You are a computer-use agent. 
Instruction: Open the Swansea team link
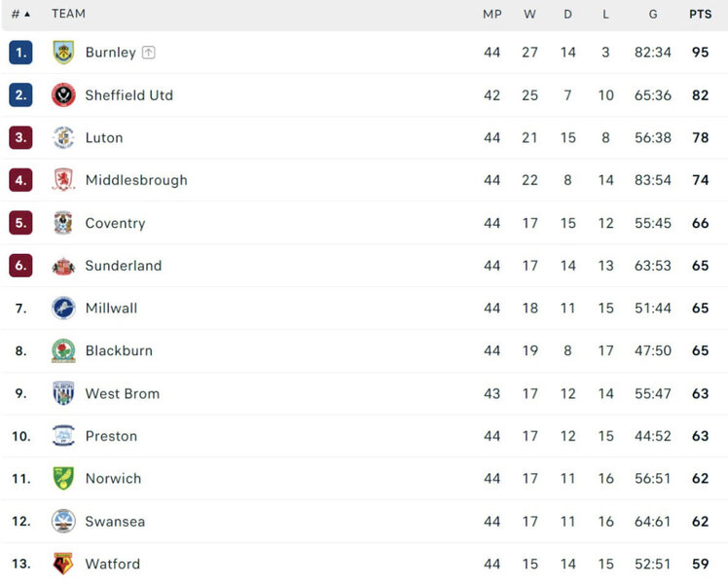pyautogui.click(x=115, y=521)
